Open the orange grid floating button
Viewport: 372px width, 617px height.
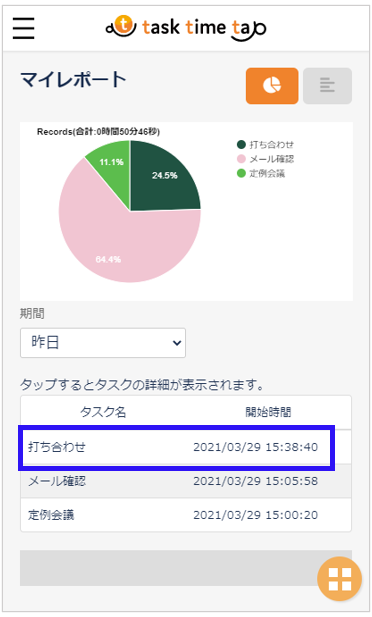coord(339,579)
